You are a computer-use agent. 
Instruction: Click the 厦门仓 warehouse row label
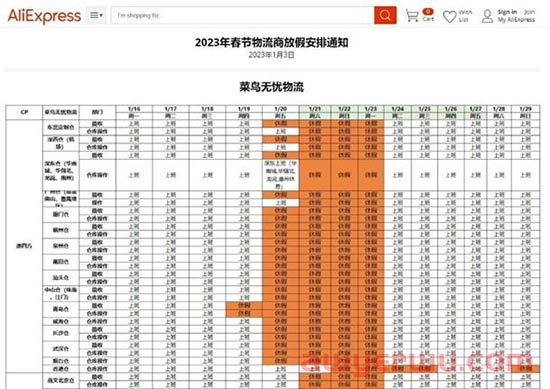point(61,214)
